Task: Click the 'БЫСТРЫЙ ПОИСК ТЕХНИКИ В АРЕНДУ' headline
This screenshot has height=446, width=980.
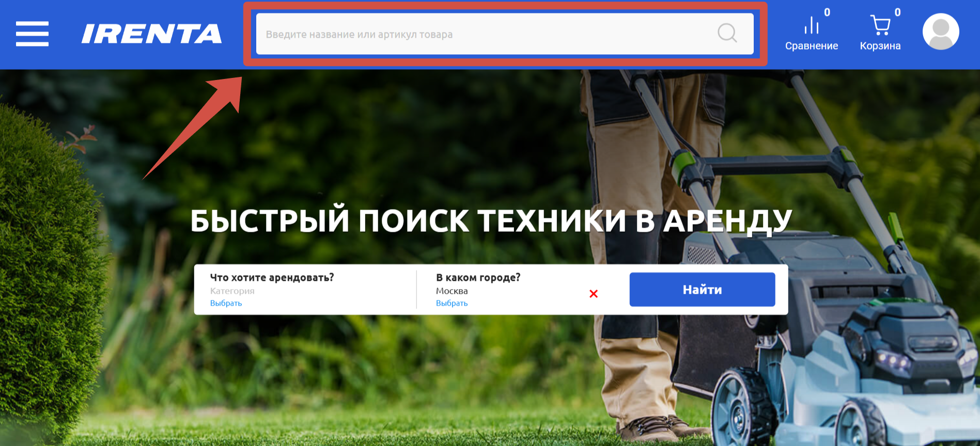Action: pos(491,221)
